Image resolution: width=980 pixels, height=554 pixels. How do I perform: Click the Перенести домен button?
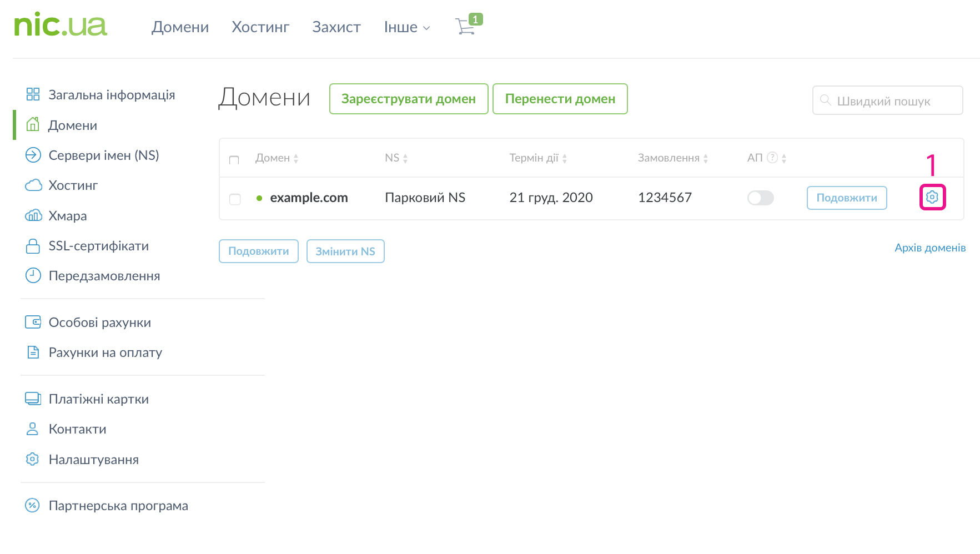[x=560, y=99]
